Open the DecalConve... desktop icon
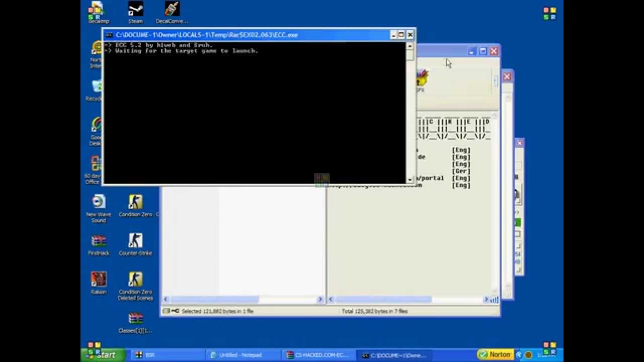The width and height of the screenshot is (644, 362). click(172, 13)
